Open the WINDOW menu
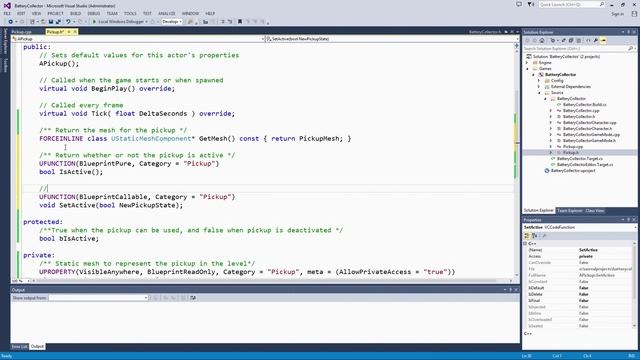 pyautogui.click(x=190, y=13)
